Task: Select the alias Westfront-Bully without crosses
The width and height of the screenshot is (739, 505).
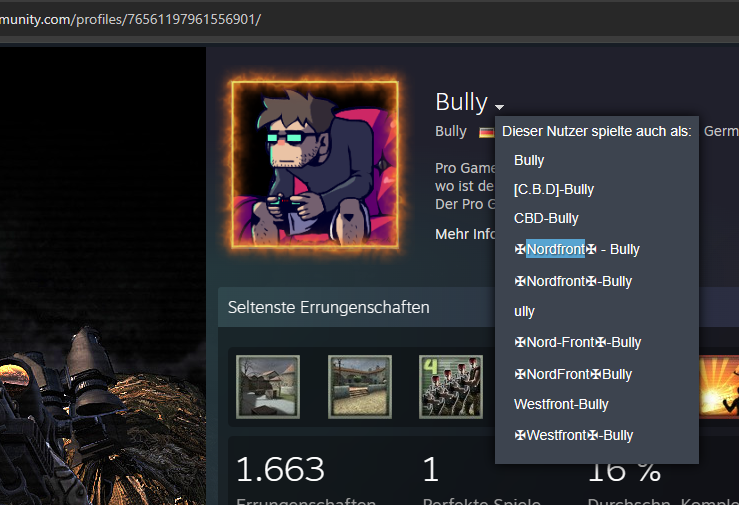Action: 561,404
